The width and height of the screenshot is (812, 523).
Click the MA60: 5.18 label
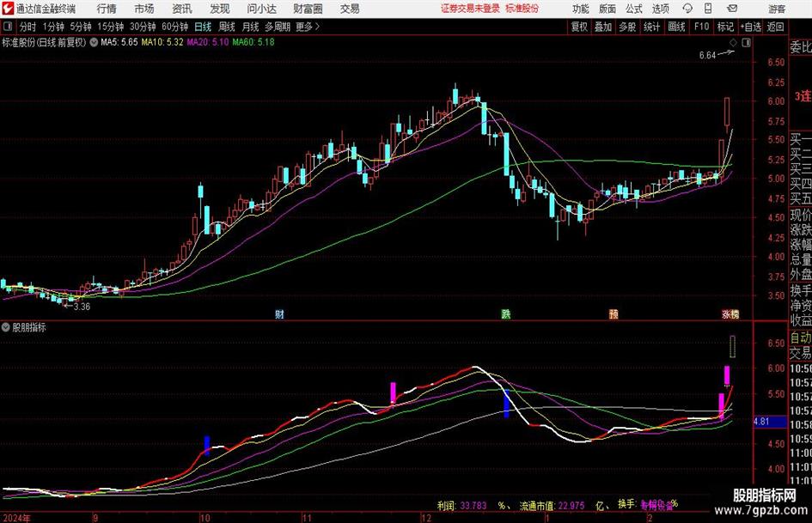click(253, 42)
